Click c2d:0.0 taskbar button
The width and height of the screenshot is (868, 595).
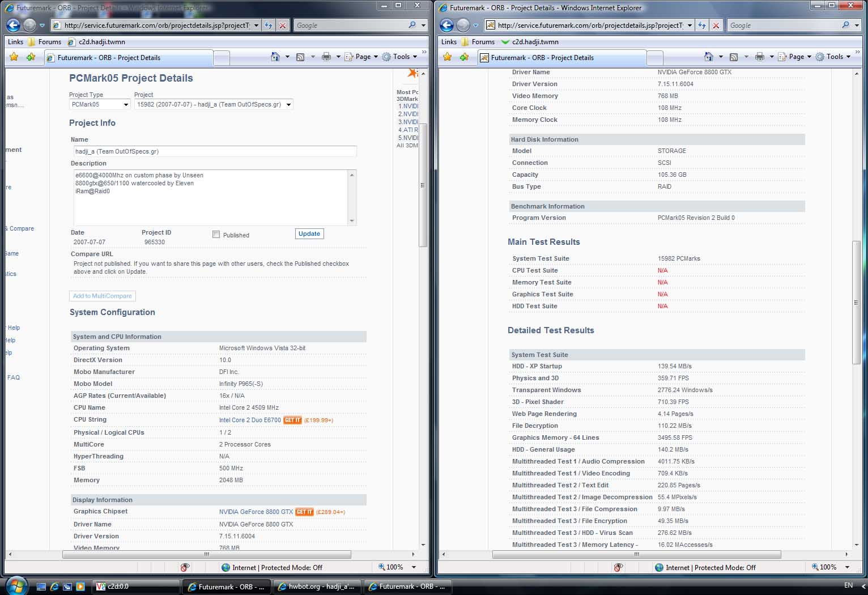[136, 586]
